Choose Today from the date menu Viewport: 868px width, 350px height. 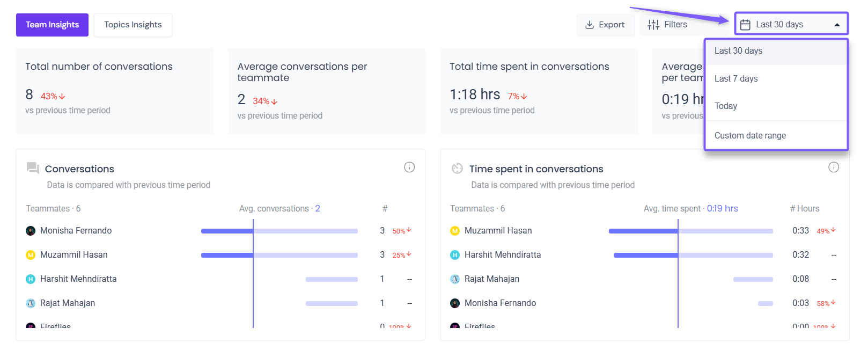click(726, 106)
